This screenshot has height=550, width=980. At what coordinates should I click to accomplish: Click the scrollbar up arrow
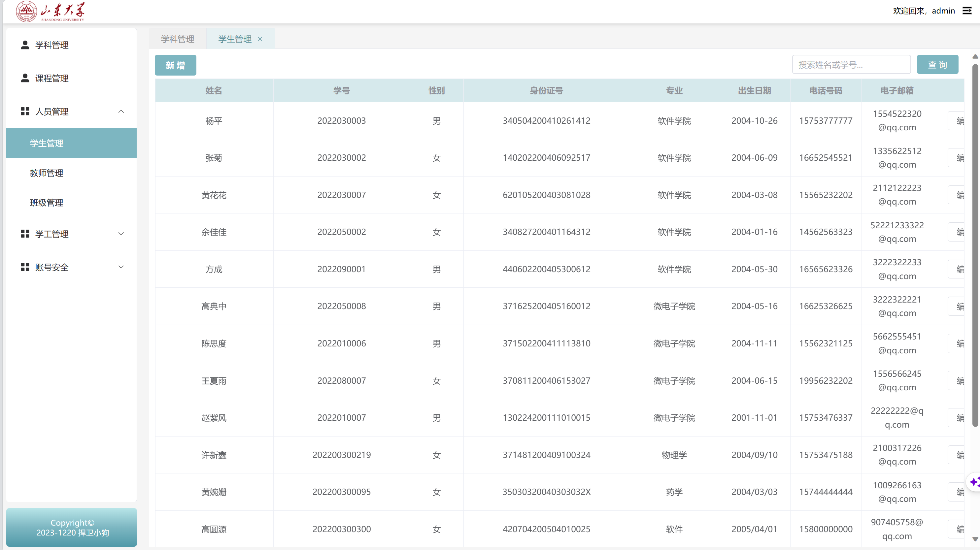click(x=975, y=57)
